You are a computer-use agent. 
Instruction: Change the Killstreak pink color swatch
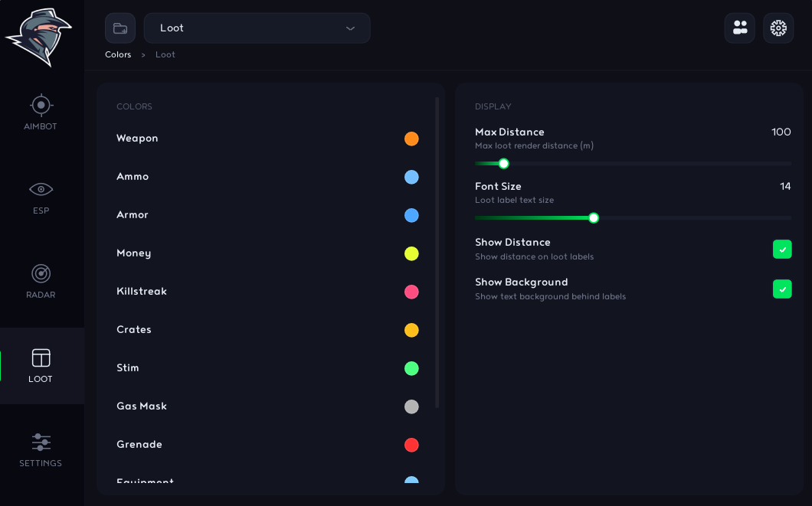tap(411, 292)
